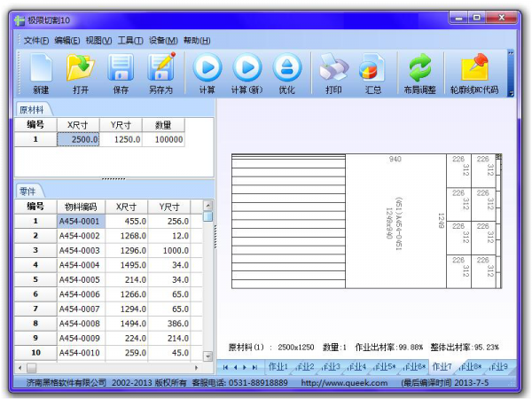Screen dimensions: 532x399
Task: Open a file with the 打开 icon
Action: 81,68
